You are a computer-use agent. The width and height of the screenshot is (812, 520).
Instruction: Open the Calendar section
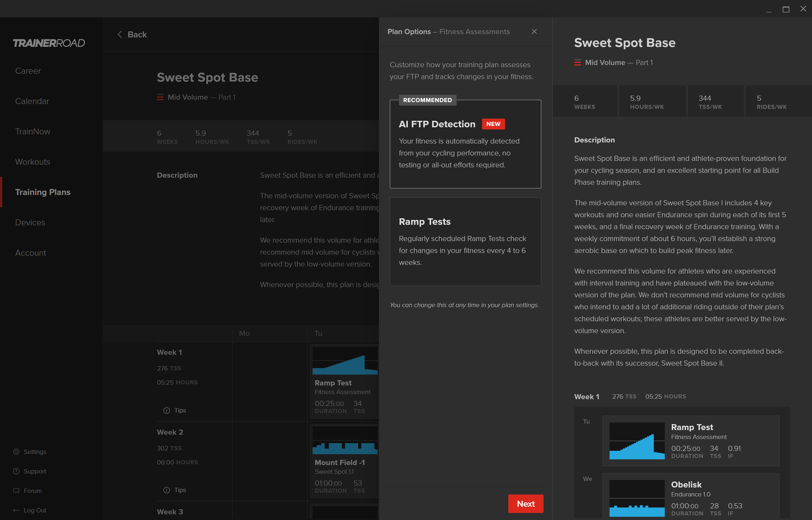coord(32,101)
